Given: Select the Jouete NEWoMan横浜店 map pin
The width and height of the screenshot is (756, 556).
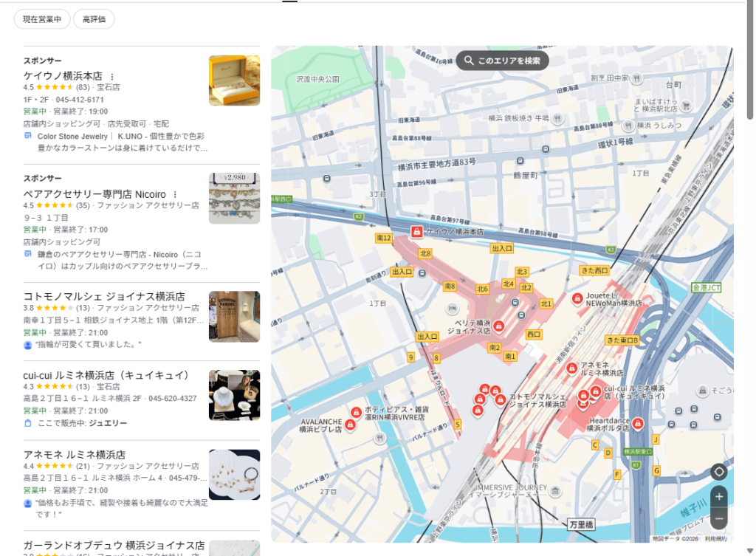Looking at the screenshot, I should coord(577,298).
